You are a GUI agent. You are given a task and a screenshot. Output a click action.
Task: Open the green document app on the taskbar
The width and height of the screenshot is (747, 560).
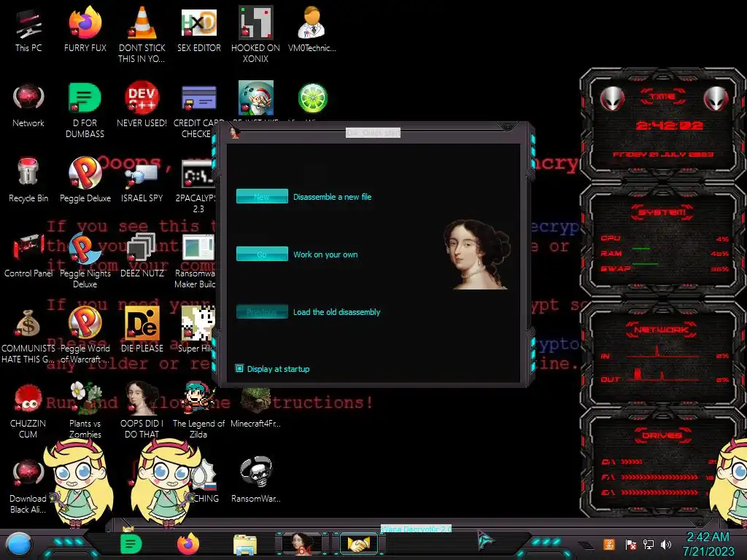pyautogui.click(x=131, y=544)
